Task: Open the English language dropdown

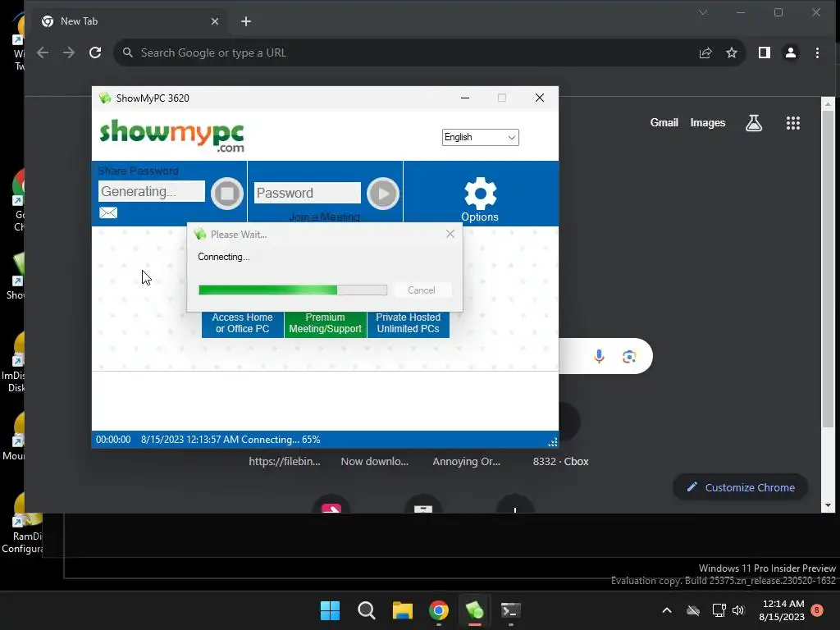Action: click(x=480, y=137)
